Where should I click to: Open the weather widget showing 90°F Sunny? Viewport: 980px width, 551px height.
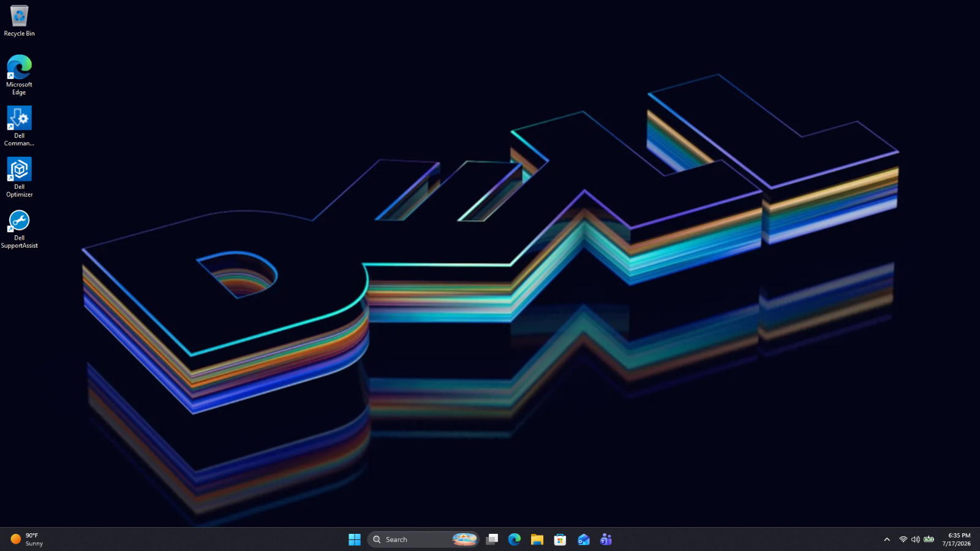click(27, 539)
